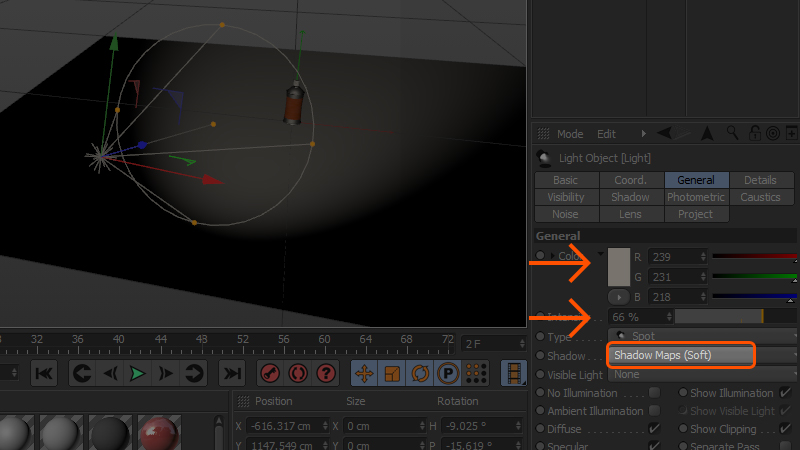
Task: Click the light color swatch
Action: pos(619,267)
